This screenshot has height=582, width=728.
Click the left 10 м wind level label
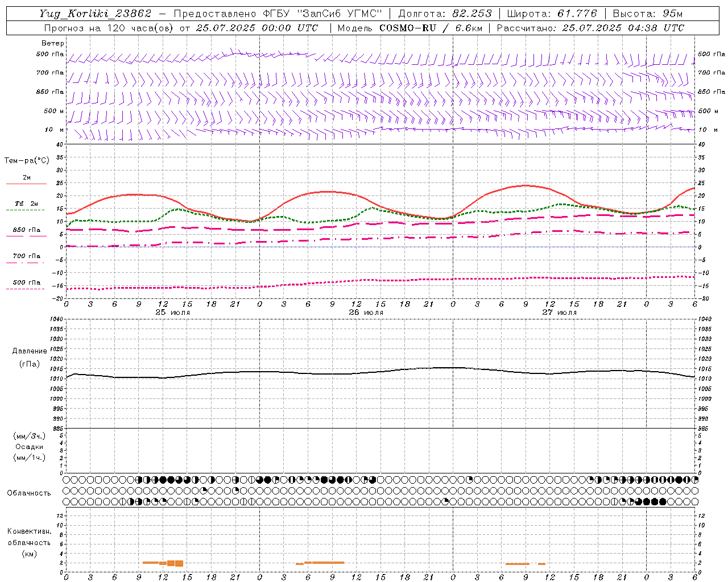point(54,130)
